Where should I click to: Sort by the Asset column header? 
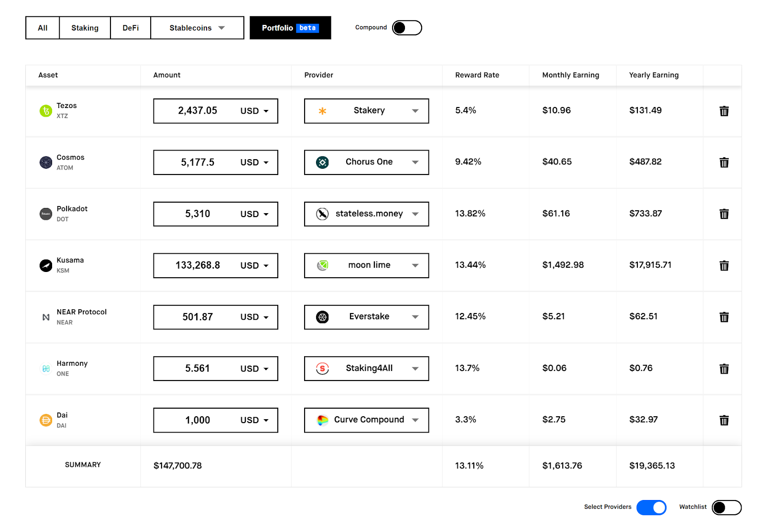click(48, 75)
